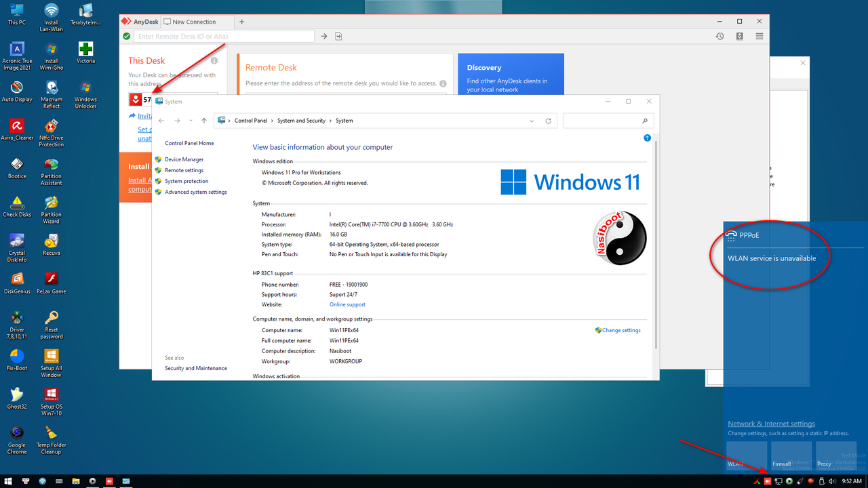Expand address bar history dropdown
Viewport: 868px width, 488px height.
point(532,121)
